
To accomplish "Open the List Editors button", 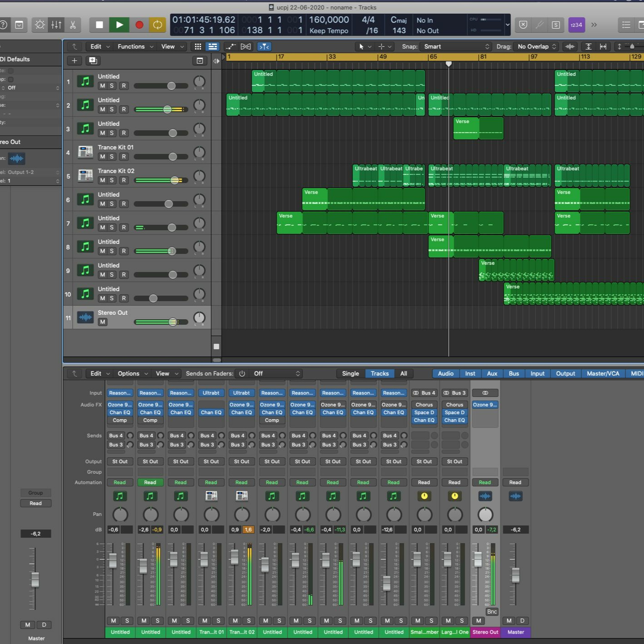I will (x=626, y=25).
